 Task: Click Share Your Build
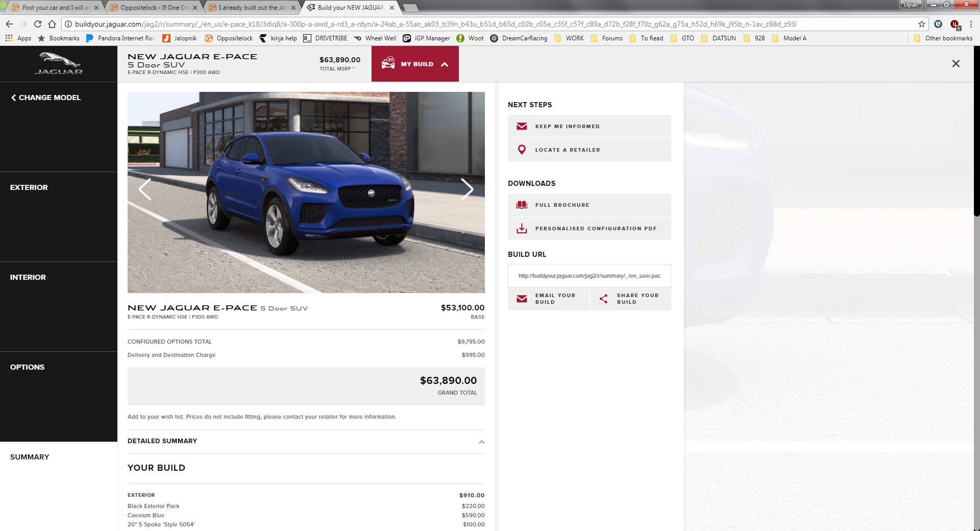click(x=630, y=299)
